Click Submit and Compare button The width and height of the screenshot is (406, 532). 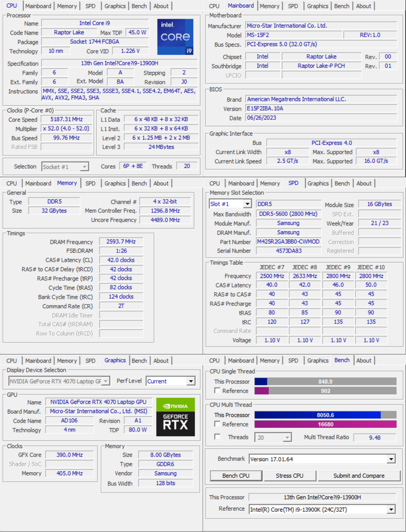(x=359, y=475)
